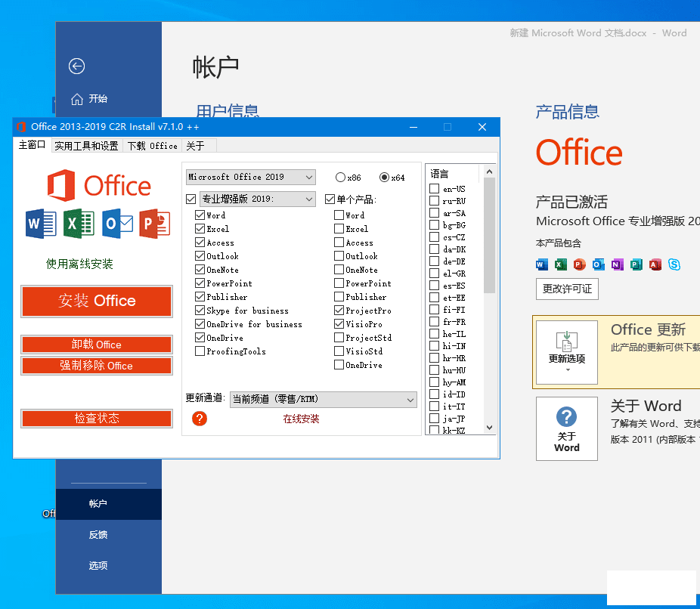The image size is (700, 609).
Task: Minimize the C2R Install window
Action: 413,127
